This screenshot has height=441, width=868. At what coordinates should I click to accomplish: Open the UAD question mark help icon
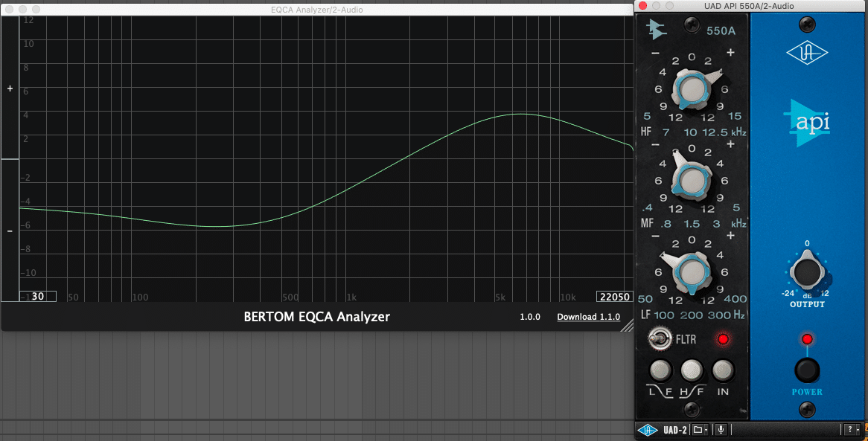[850, 429]
